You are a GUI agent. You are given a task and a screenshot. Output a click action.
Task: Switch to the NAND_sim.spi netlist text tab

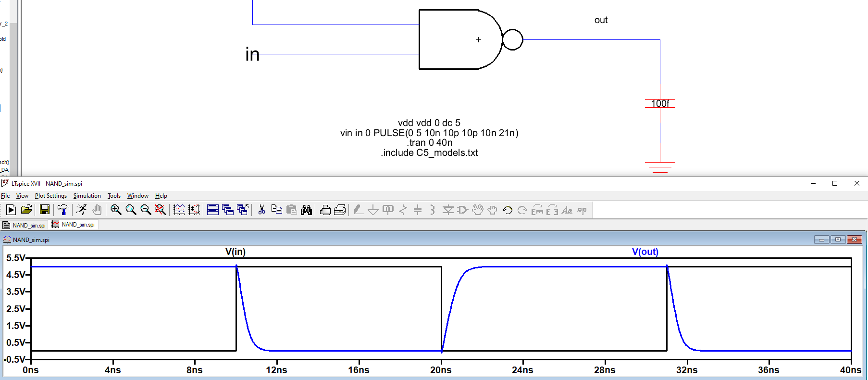[x=25, y=225]
